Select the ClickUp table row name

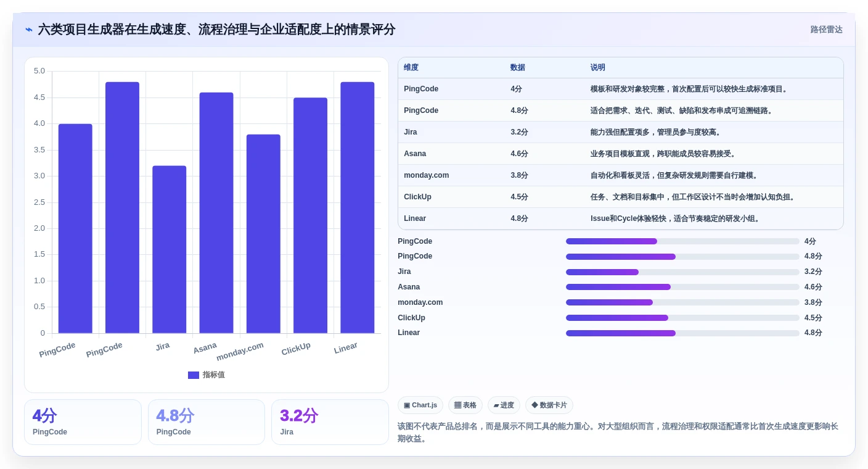click(x=418, y=197)
